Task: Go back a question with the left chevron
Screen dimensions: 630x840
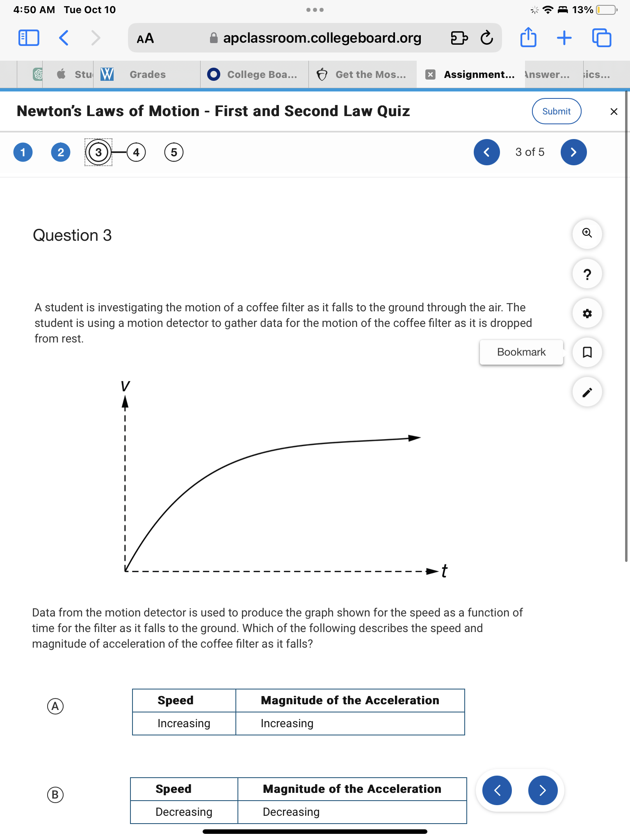Action: 486,152
